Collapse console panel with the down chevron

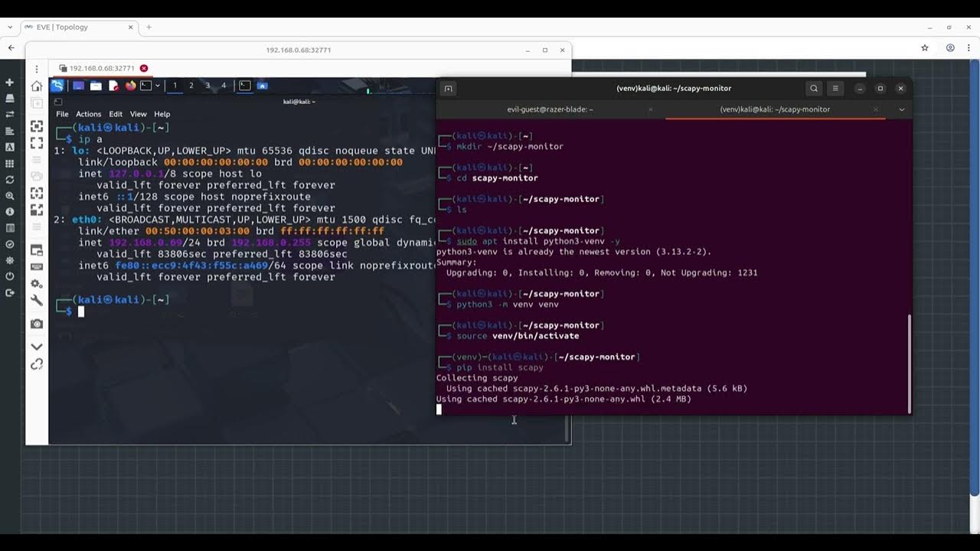(x=37, y=347)
